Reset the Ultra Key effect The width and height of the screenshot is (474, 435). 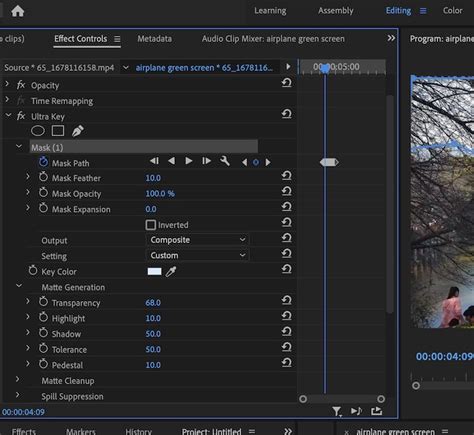click(x=286, y=114)
